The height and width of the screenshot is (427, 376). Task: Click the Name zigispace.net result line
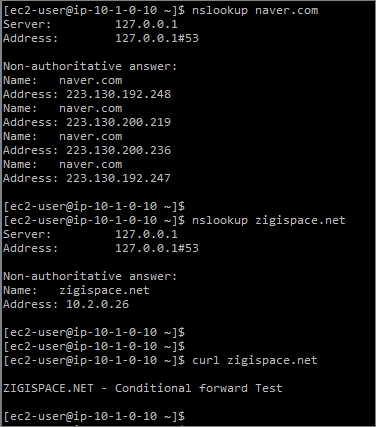point(76,290)
